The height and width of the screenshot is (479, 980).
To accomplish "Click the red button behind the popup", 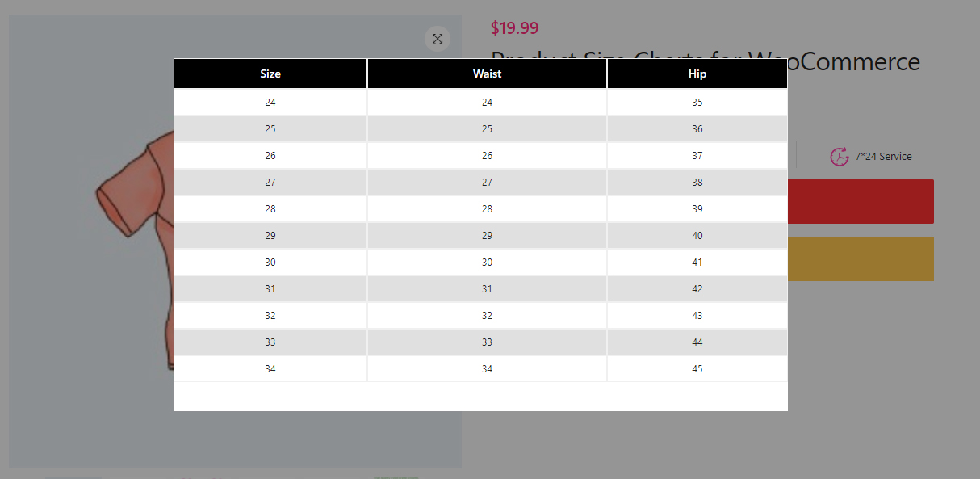I will point(861,202).
